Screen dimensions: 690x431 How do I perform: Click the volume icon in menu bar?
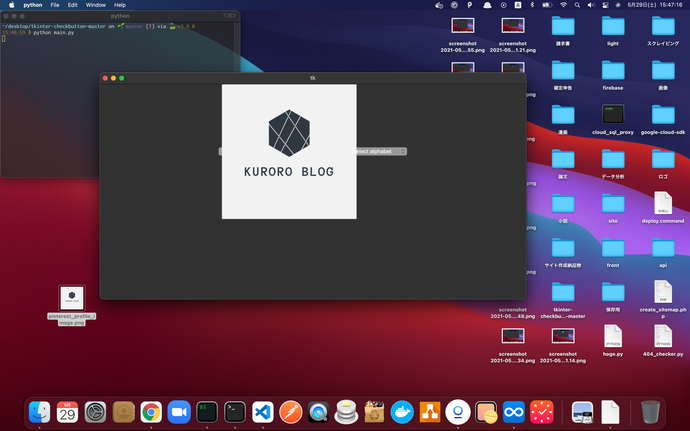point(591,5)
